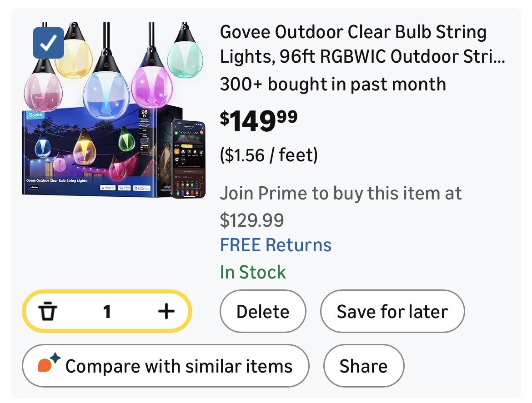Viewport: 532px width, 403px height.
Task: Click the ($1.56 / feet) unit price
Action: pos(269,156)
